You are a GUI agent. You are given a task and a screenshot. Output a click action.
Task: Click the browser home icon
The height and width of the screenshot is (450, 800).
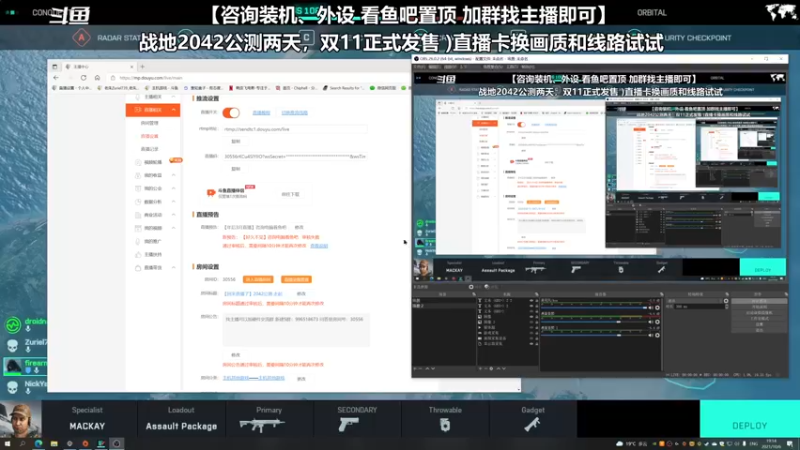pos(97,78)
